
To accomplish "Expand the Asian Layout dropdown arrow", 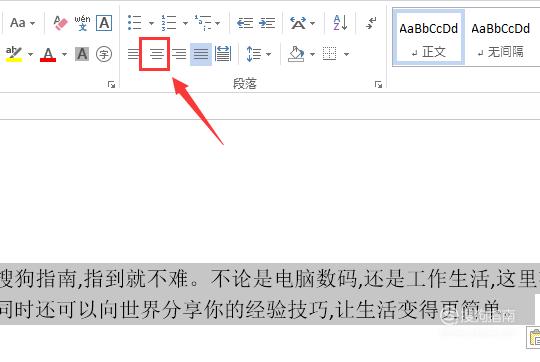I will (313, 23).
